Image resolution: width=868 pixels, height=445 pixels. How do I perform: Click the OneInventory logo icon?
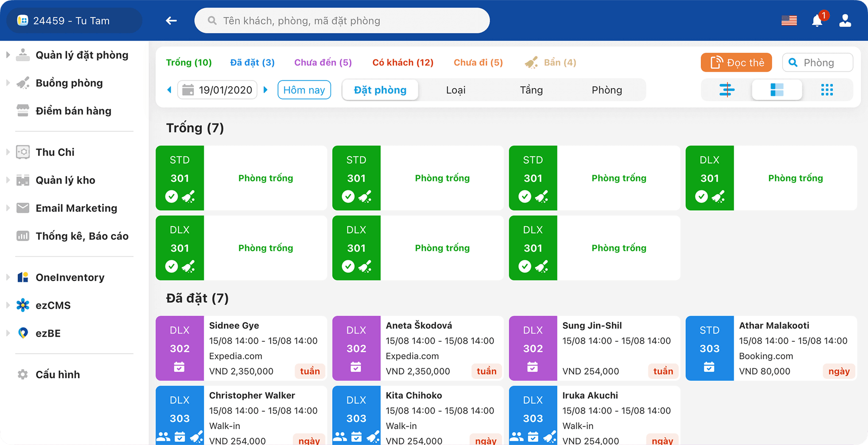[x=23, y=277]
